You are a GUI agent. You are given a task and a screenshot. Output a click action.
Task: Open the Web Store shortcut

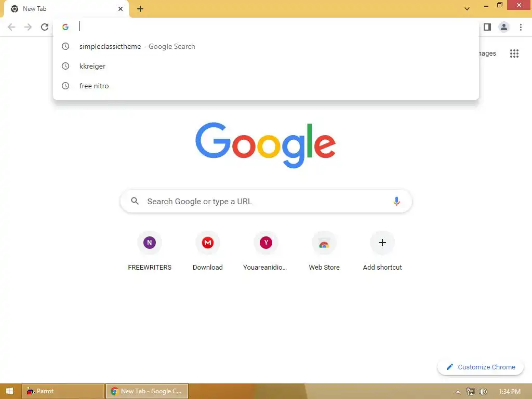324,251
